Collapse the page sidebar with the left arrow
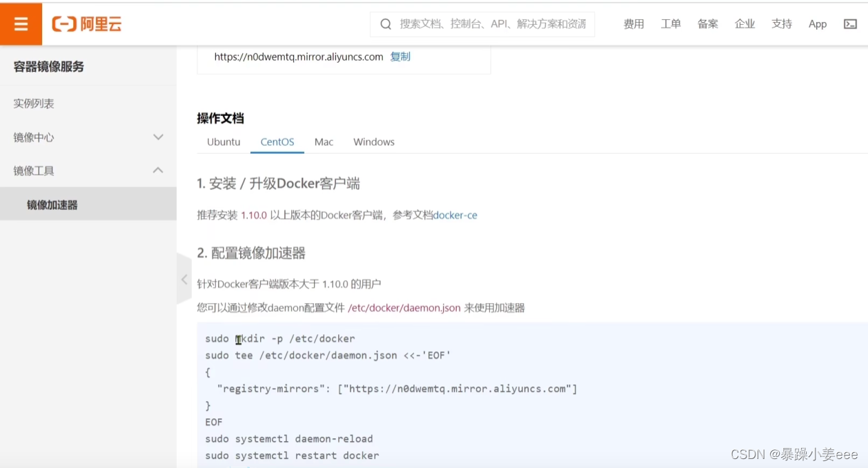This screenshot has height=468, width=868. [x=184, y=280]
